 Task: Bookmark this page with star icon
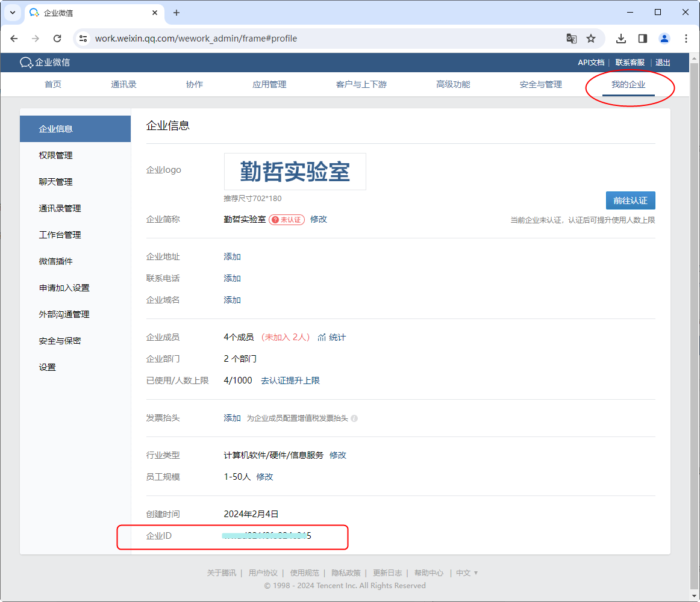[x=591, y=39]
